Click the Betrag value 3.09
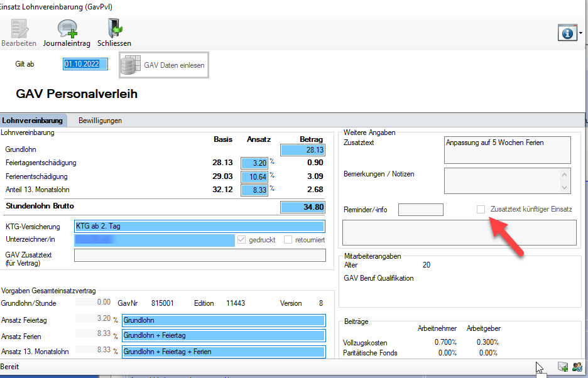The height and width of the screenshot is (378, 588). click(315, 176)
